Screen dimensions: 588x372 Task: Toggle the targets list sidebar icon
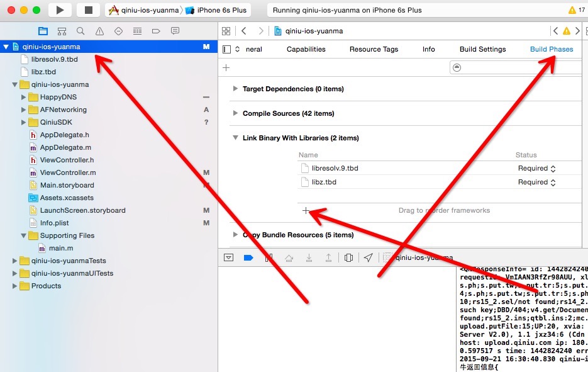226,49
